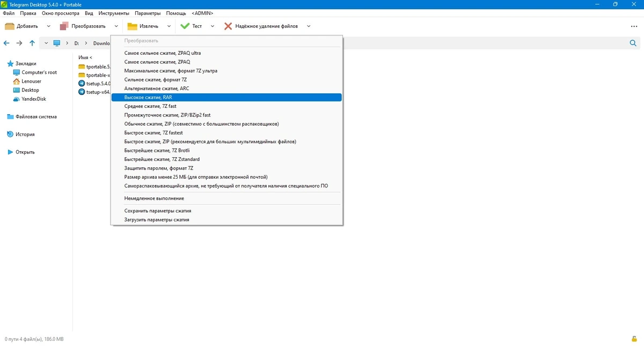
Task: Click the Добавить archive box icon
Action: tap(9, 26)
